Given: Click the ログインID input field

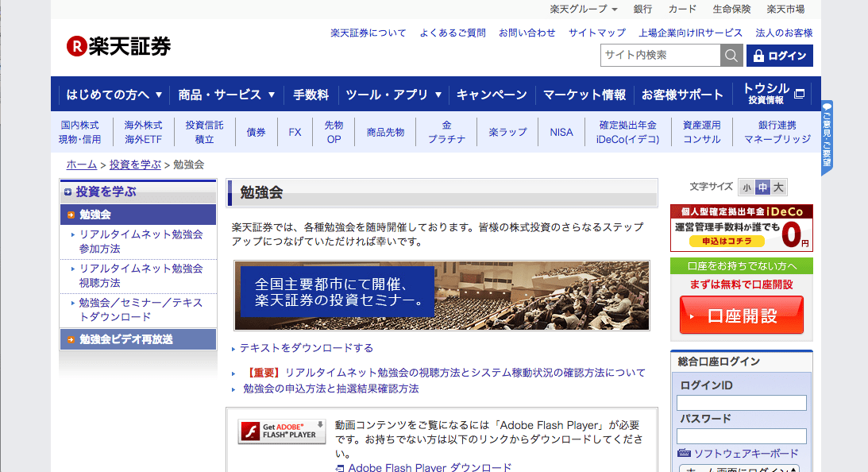Looking at the screenshot, I should [741, 403].
